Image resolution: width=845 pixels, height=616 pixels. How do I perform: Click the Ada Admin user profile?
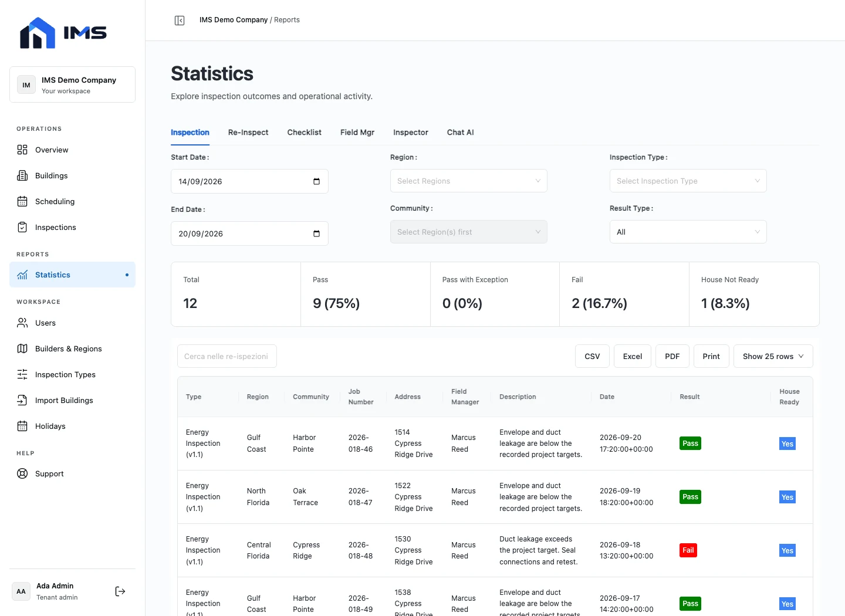point(57,591)
